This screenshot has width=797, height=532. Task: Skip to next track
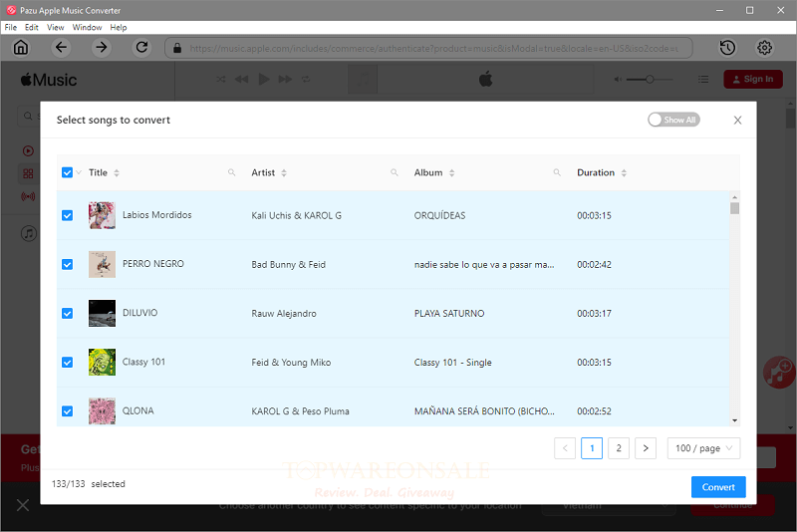tap(285, 80)
